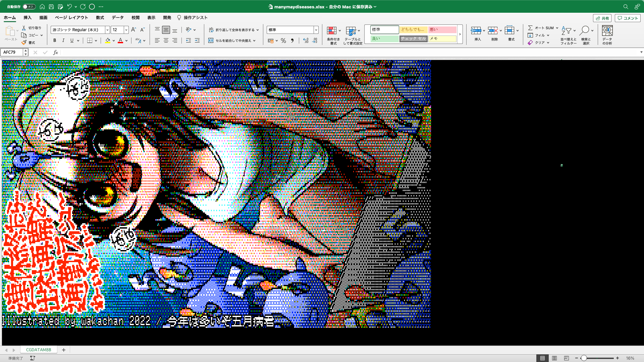Open the font name dropdown
This screenshot has width=644, height=362.
pyautogui.click(x=107, y=30)
